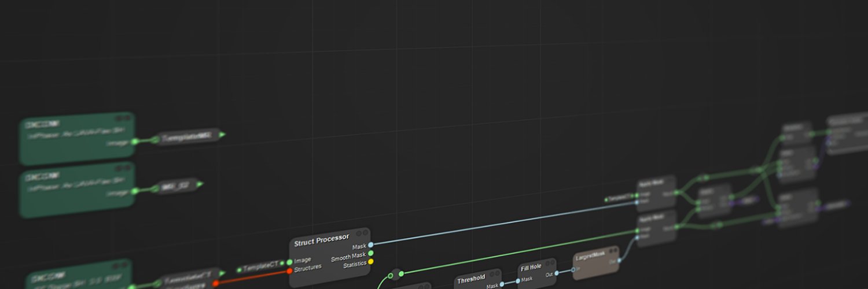868x289 pixels.
Task: Click the Mask input port on Fill Hole
Action: pos(518,281)
